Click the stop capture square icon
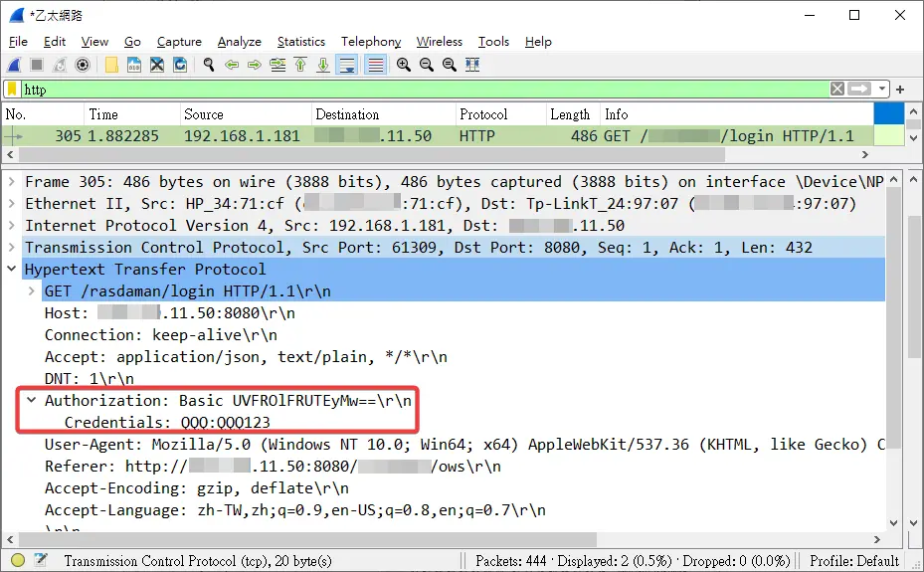The height and width of the screenshot is (572, 924). click(37, 65)
